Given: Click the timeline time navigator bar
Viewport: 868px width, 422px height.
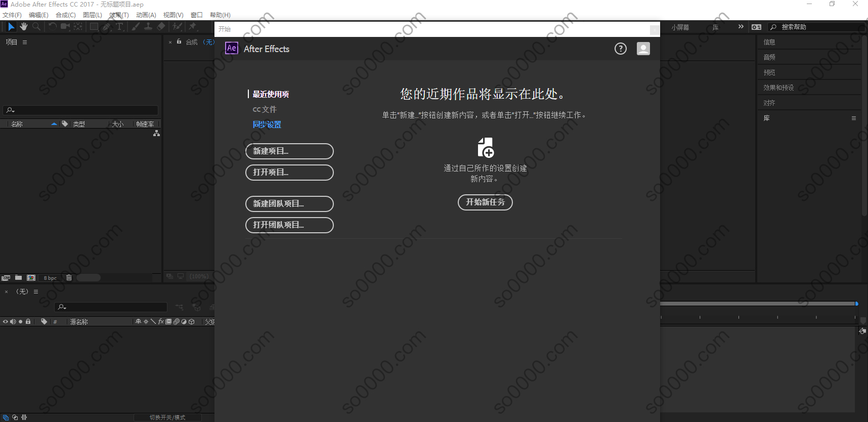Looking at the screenshot, I should [x=759, y=304].
